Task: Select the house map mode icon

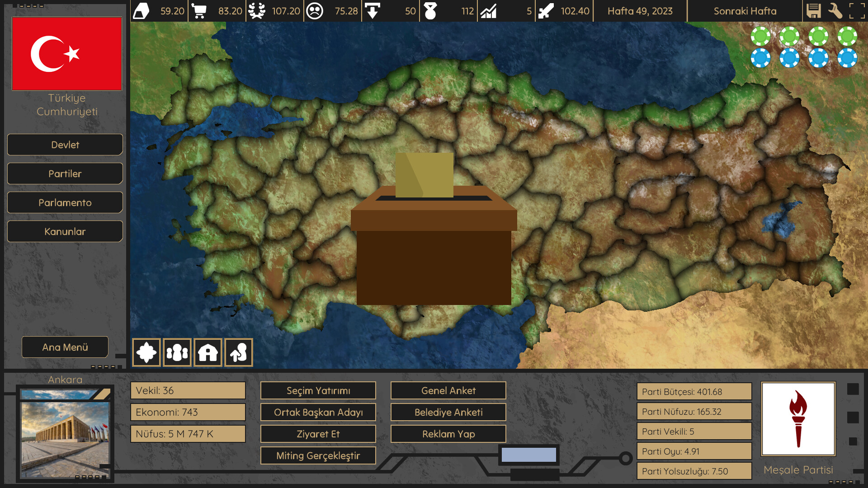Action: click(208, 352)
